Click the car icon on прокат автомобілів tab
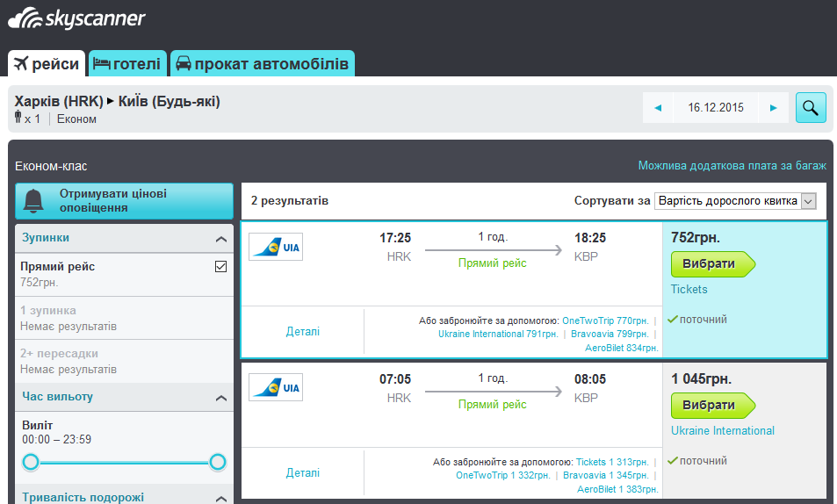Screen dimensions: 837x504 tap(184, 64)
